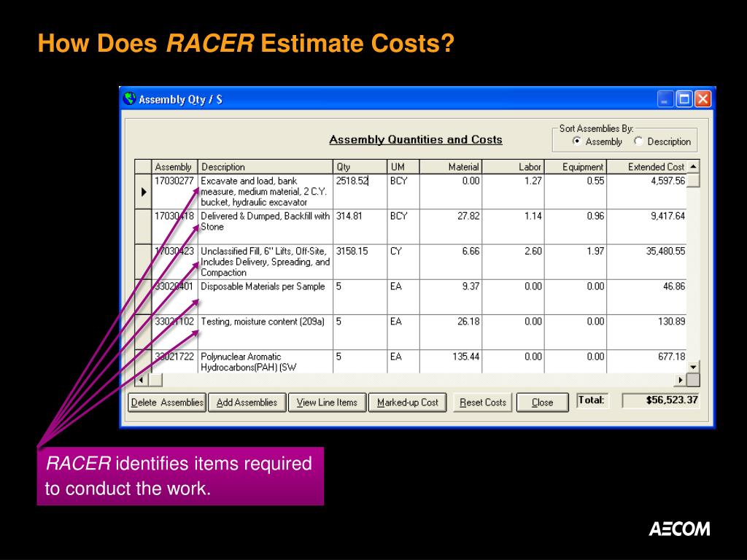Viewport: 747px width, 560px height.
Task: Click the UM column header
Action: pos(403,167)
